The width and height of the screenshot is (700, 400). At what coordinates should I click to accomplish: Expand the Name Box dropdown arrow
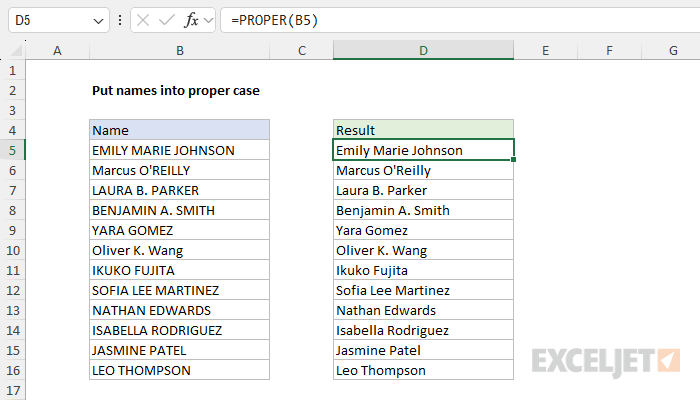[x=98, y=21]
